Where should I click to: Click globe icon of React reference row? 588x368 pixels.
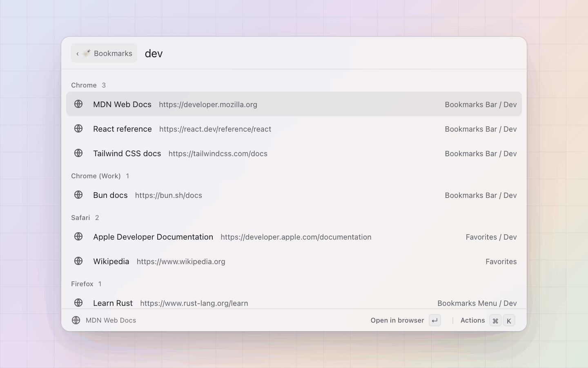pos(78,128)
